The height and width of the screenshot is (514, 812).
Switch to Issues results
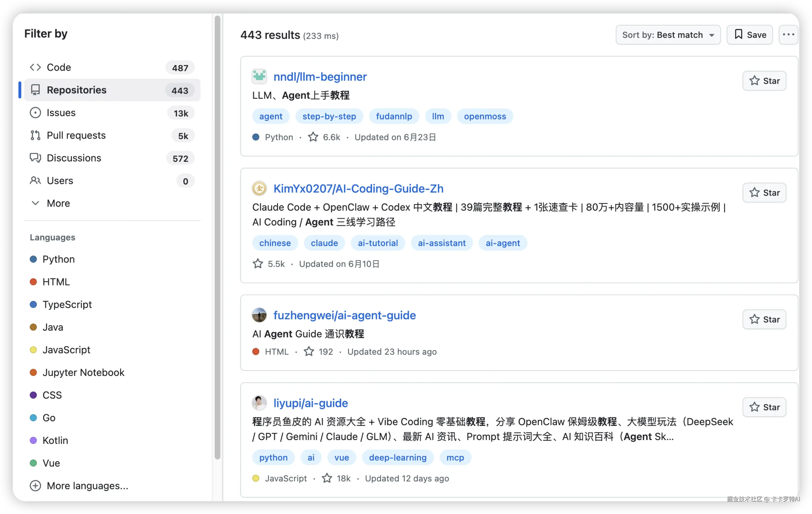click(112, 113)
